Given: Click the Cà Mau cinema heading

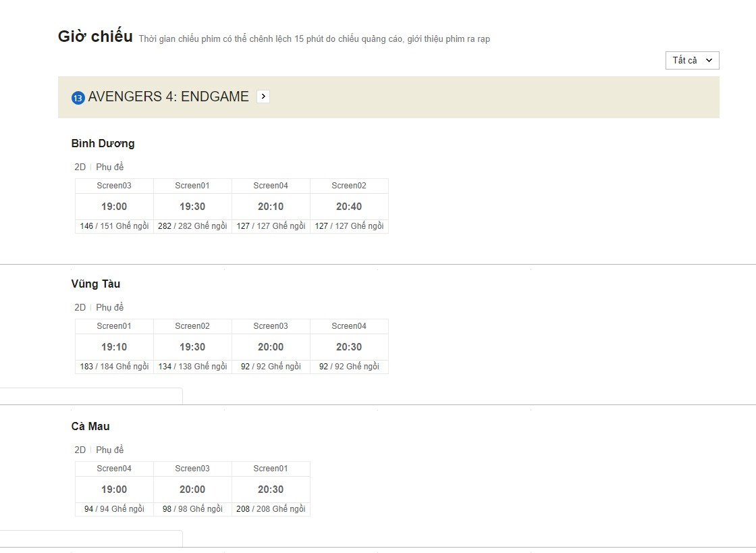Looking at the screenshot, I should click(90, 426).
